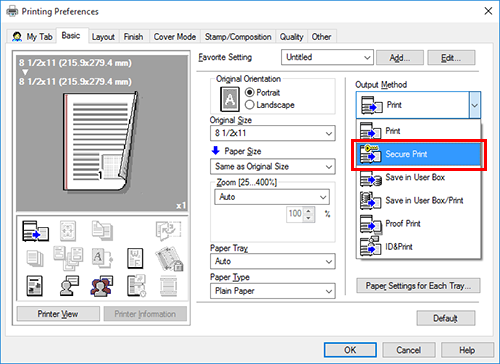
Task: Click the print output icon in settings grid
Action: coord(35,231)
